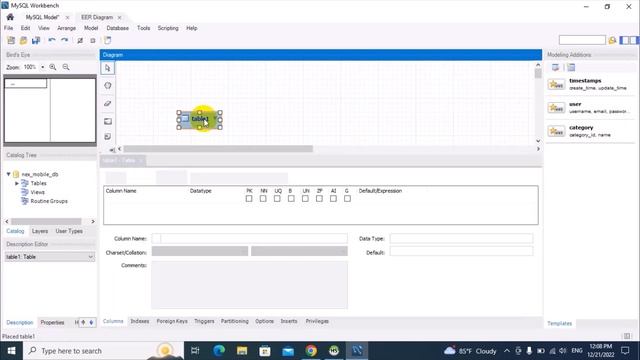Add the category template
This screenshot has height=360, width=640.
[590, 131]
